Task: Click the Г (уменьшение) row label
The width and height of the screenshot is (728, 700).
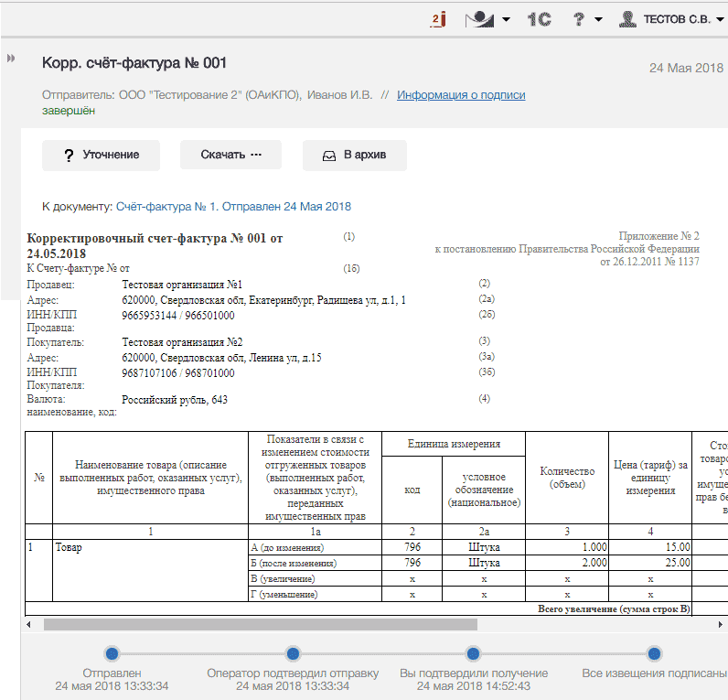Action: [315, 594]
